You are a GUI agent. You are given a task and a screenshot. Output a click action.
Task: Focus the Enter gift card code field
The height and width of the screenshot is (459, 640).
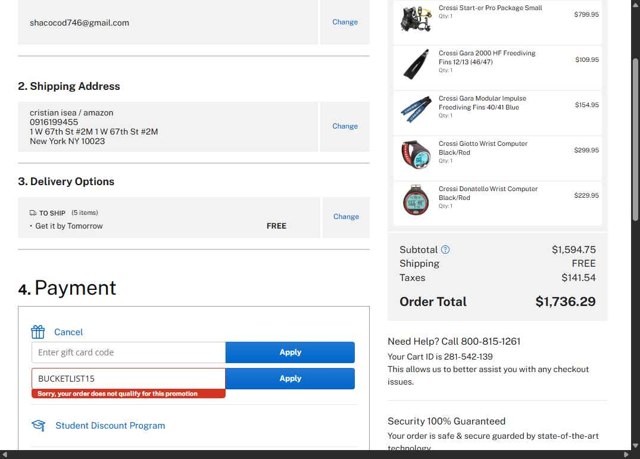pyautogui.click(x=128, y=352)
